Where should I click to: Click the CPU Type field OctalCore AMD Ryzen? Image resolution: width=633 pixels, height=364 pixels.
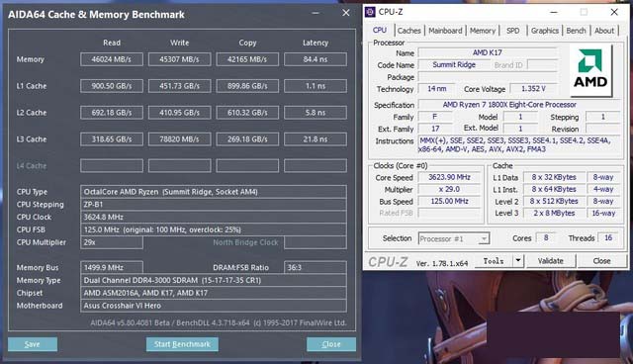(x=214, y=192)
